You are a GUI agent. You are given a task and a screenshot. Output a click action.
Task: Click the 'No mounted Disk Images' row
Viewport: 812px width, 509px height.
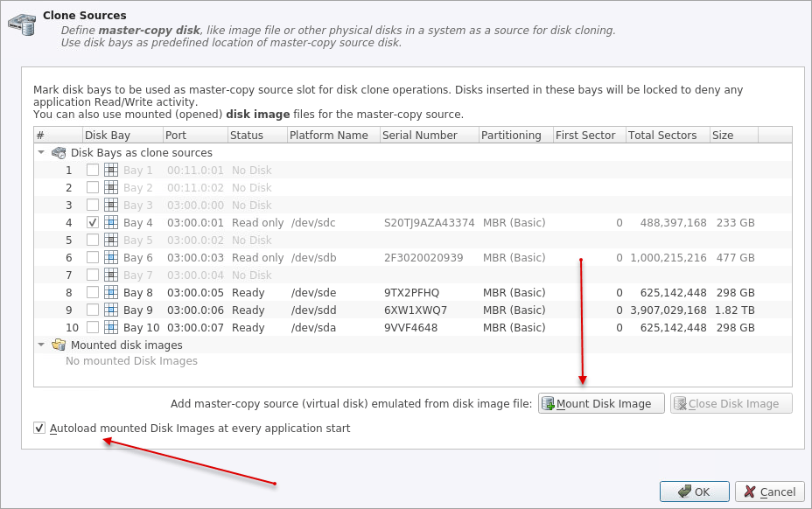131,361
